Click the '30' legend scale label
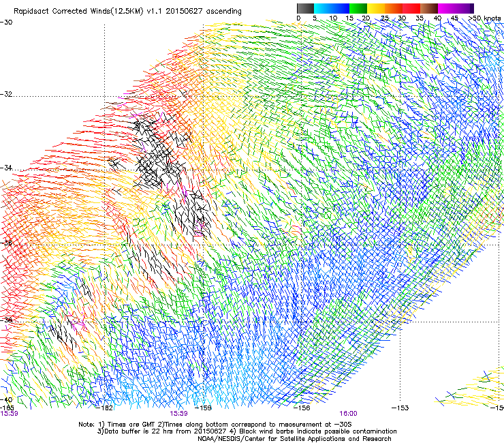Image resolution: width=504 pixels, height=443 pixels. (x=402, y=18)
